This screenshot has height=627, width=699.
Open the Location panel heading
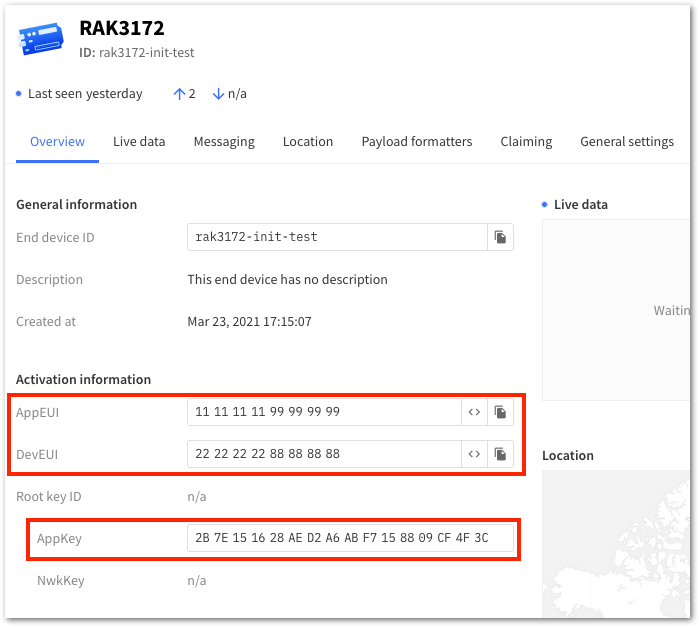pyautogui.click(x=567, y=455)
